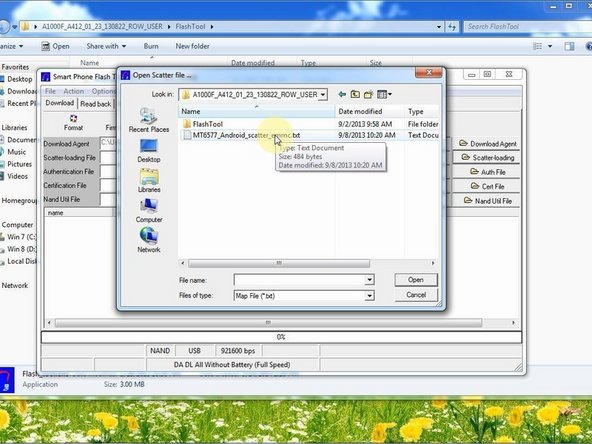Open the File menu in Flash Tool
The height and width of the screenshot is (444, 592).
(50, 91)
